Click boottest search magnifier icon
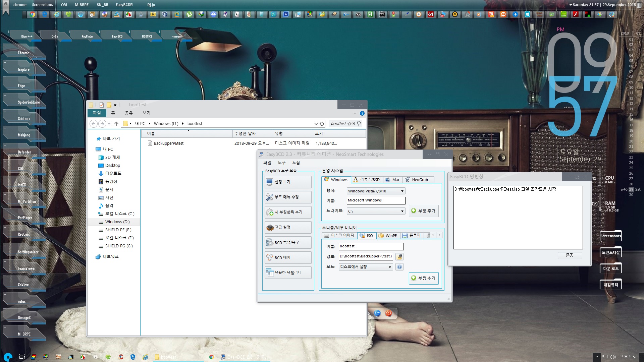 click(x=359, y=124)
